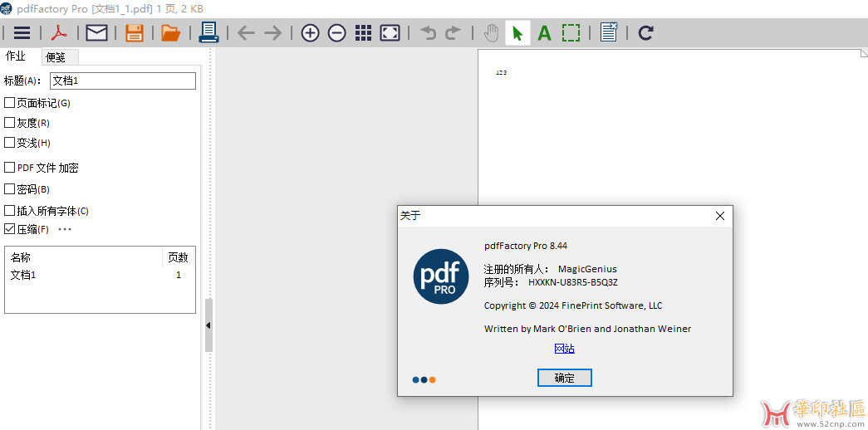Enable the 插入所有字体(C) checkbox
The image size is (868, 430).
(x=9, y=210)
